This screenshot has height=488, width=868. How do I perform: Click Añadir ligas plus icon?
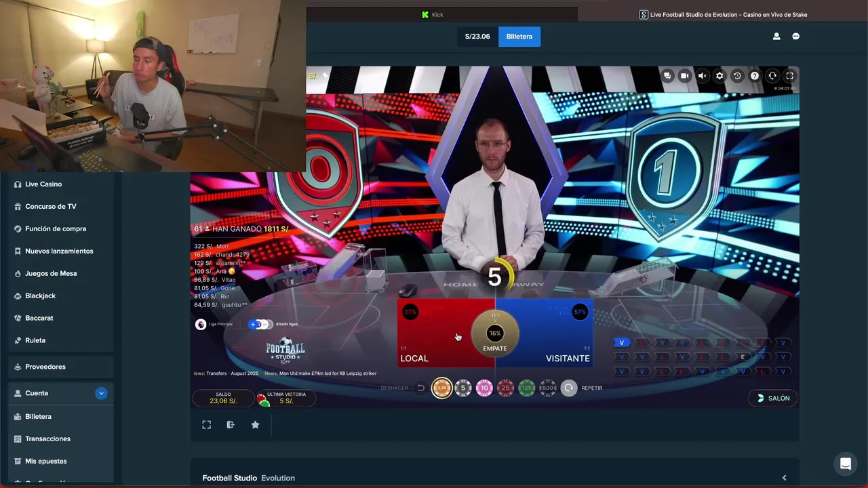(x=253, y=324)
